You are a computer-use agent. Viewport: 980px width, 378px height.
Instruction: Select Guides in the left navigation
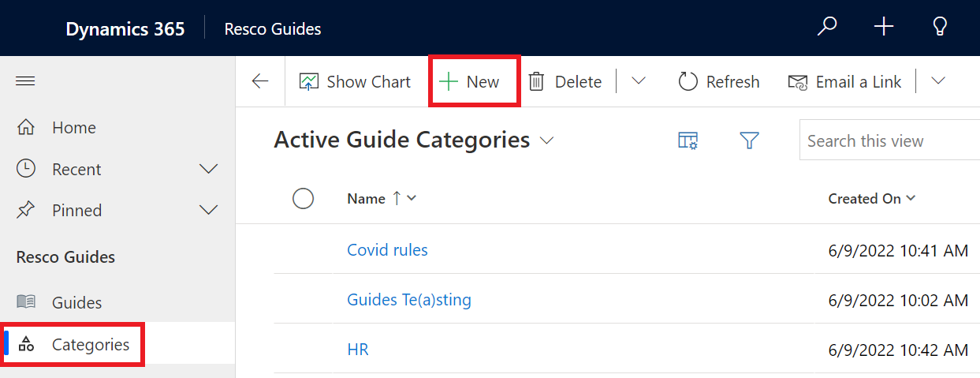(76, 302)
